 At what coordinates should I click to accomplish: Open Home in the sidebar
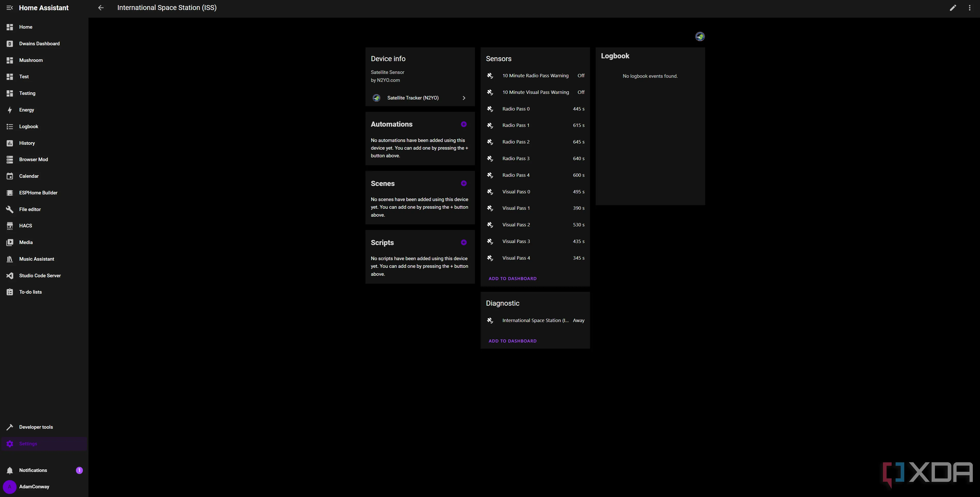44,27
